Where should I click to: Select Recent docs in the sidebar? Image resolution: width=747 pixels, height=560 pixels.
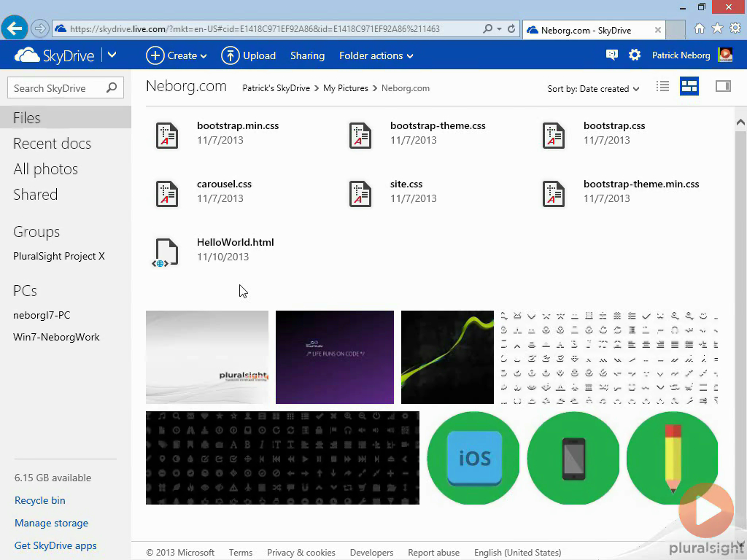pos(52,144)
